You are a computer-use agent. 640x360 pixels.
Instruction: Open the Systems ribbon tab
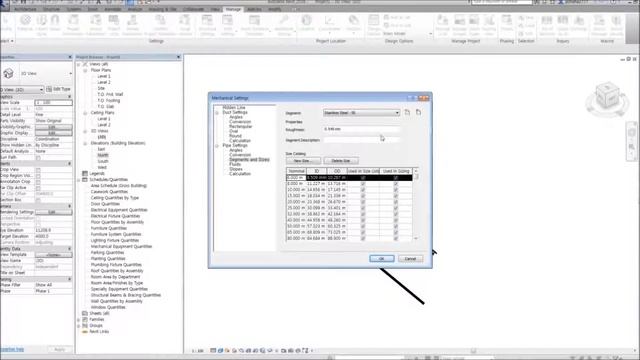pyautogui.click(x=74, y=9)
